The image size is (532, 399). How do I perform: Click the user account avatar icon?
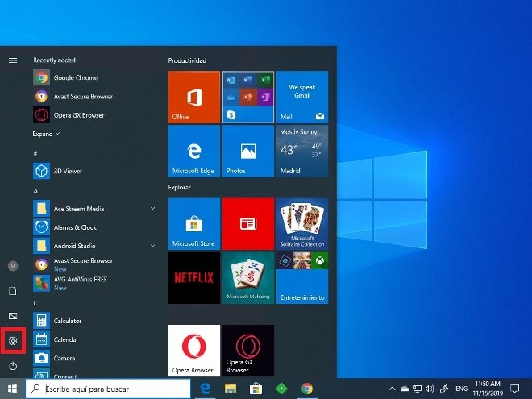click(13, 266)
